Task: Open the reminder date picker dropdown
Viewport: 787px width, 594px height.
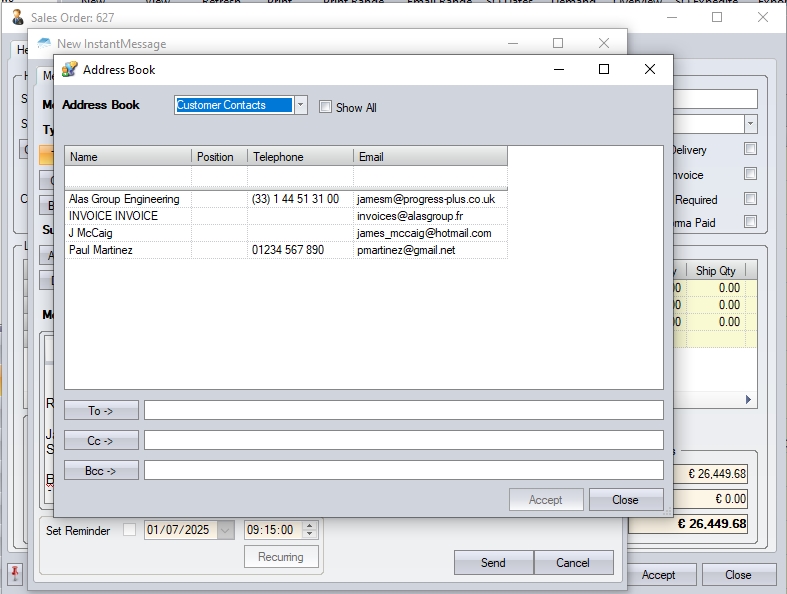Action: [x=226, y=530]
